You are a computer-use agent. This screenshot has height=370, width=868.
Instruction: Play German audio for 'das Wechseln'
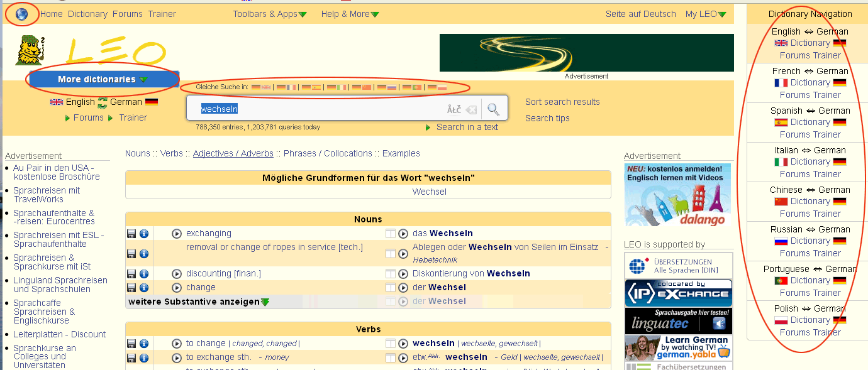tap(403, 234)
